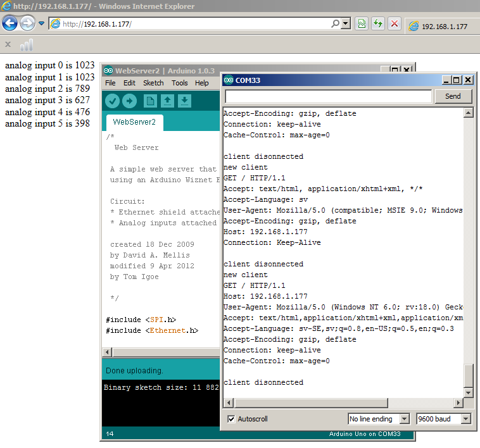Click the serial monitor scroll right arrow
The height and width of the screenshot is (448, 480).
pos(458,402)
